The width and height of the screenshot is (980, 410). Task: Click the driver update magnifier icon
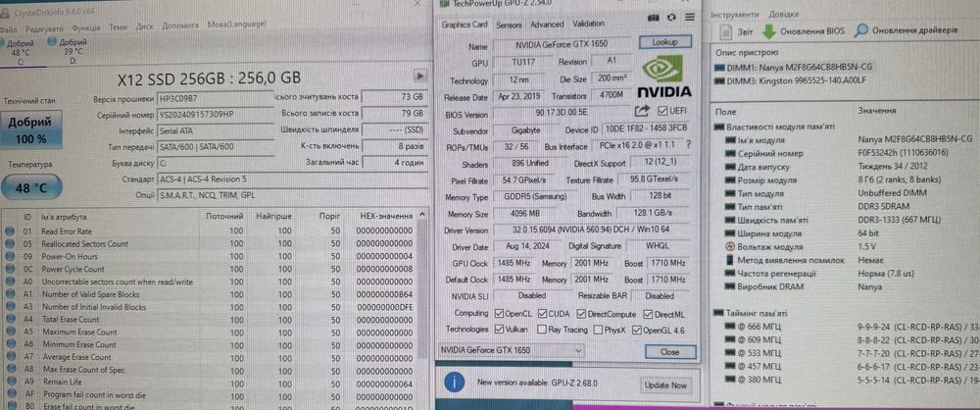click(861, 30)
